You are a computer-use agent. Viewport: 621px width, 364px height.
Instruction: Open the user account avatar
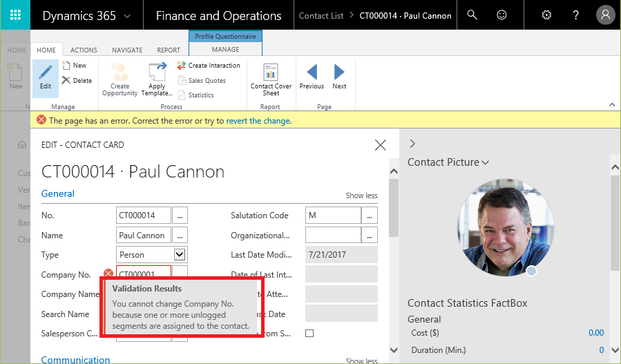[x=606, y=15]
